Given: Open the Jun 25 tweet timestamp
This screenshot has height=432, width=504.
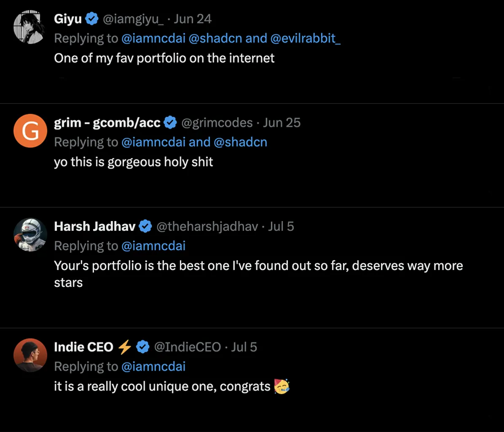Looking at the screenshot, I should (282, 123).
